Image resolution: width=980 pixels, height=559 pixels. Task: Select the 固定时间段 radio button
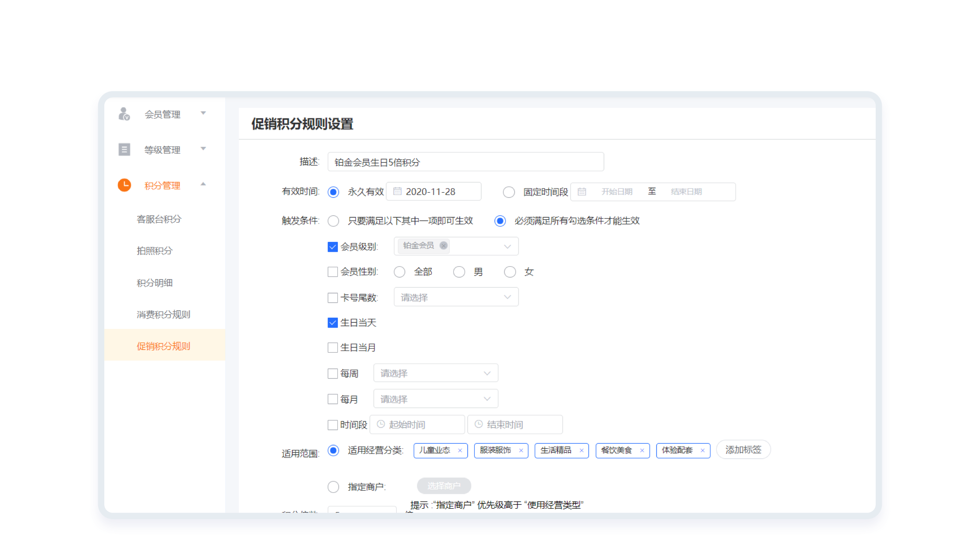coord(509,192)
